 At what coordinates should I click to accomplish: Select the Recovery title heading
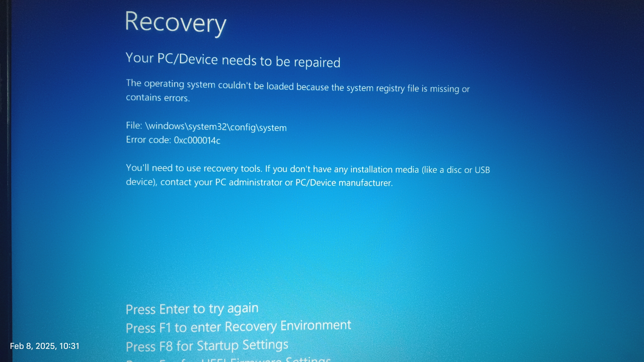[176, 23]
